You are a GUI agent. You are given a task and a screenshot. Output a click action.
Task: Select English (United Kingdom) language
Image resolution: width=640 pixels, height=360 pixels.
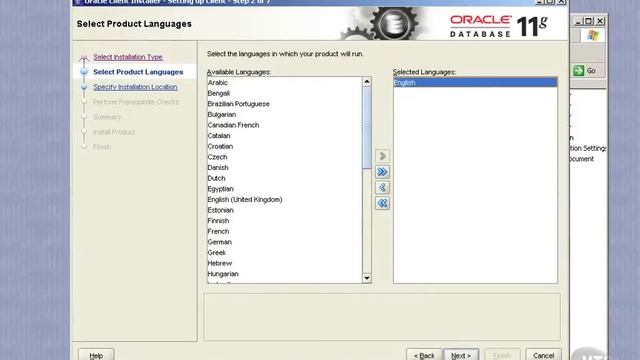(x=284, y=199)
